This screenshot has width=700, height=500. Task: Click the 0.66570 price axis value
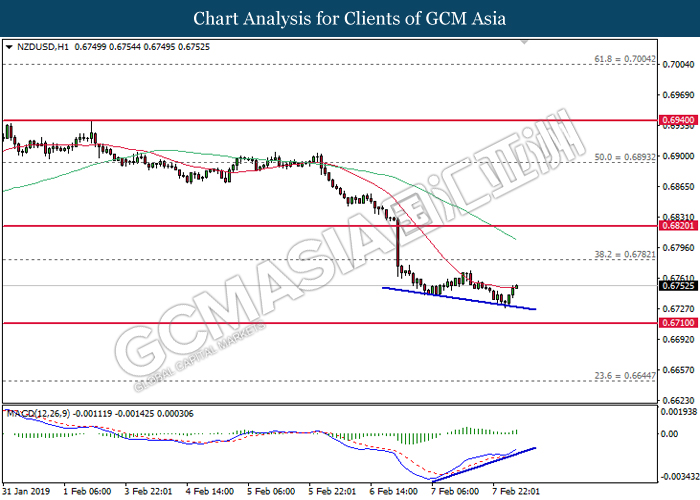678,370
